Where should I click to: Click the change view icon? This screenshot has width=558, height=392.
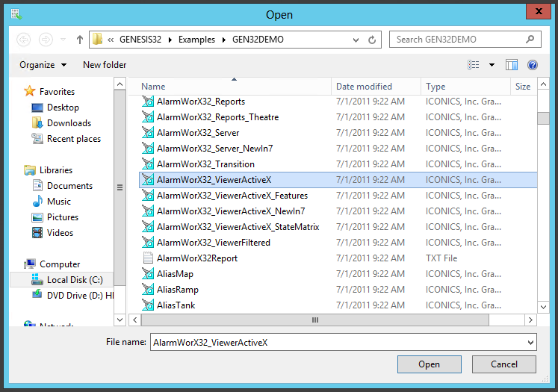pyautogui.click(x=474, y=65)
